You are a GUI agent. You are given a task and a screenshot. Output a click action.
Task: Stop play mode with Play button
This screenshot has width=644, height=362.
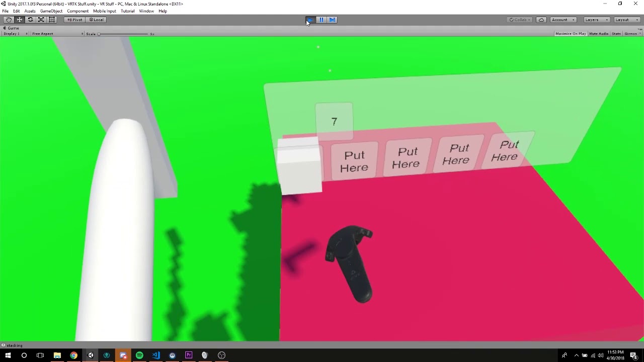click(x=310, y=20)
